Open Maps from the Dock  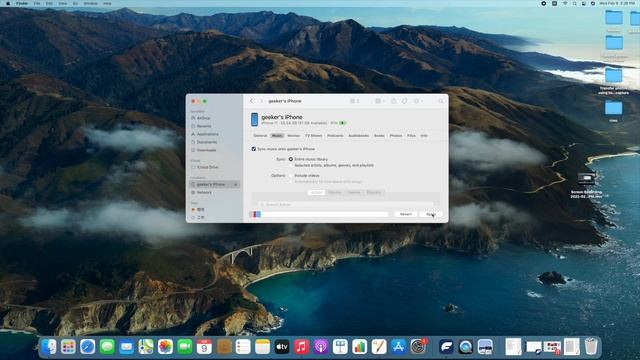(146, 347)
